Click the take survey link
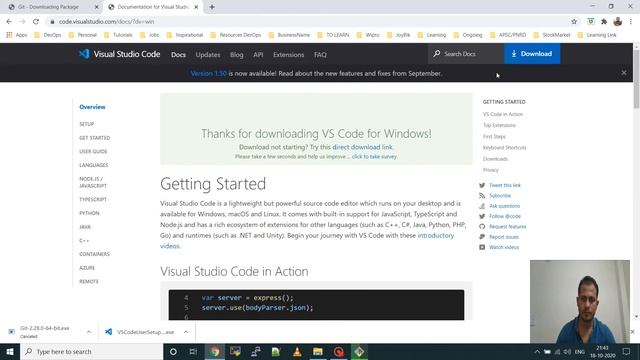The height and width of the screenshot is (360, 640). tap(374, 157)
